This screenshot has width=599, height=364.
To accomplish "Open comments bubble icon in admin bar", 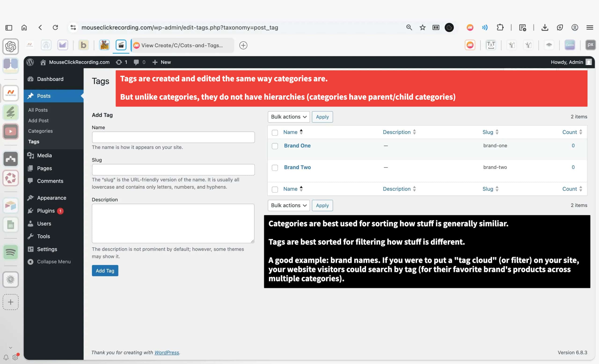I will pyautogui.click(x=136, y=62).
